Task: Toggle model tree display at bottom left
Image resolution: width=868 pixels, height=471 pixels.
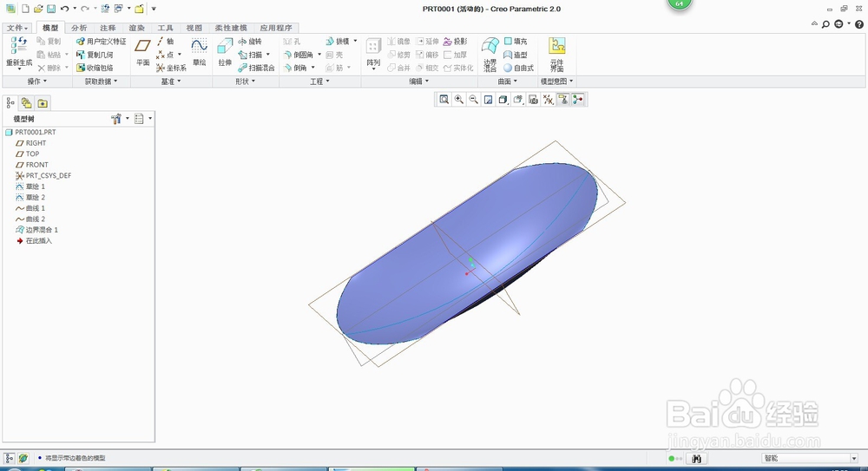Action: coord(10,458)
